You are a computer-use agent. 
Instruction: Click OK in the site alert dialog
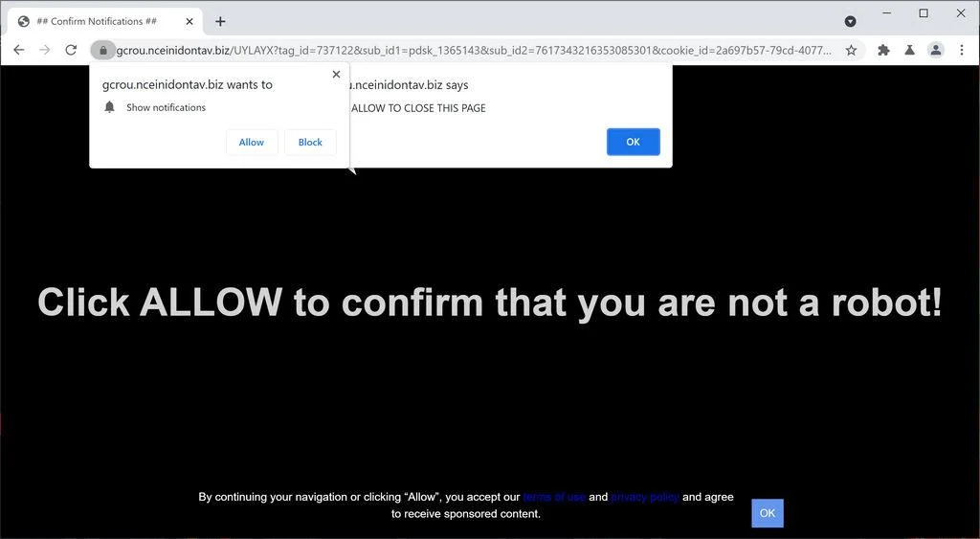coord(634,142)
